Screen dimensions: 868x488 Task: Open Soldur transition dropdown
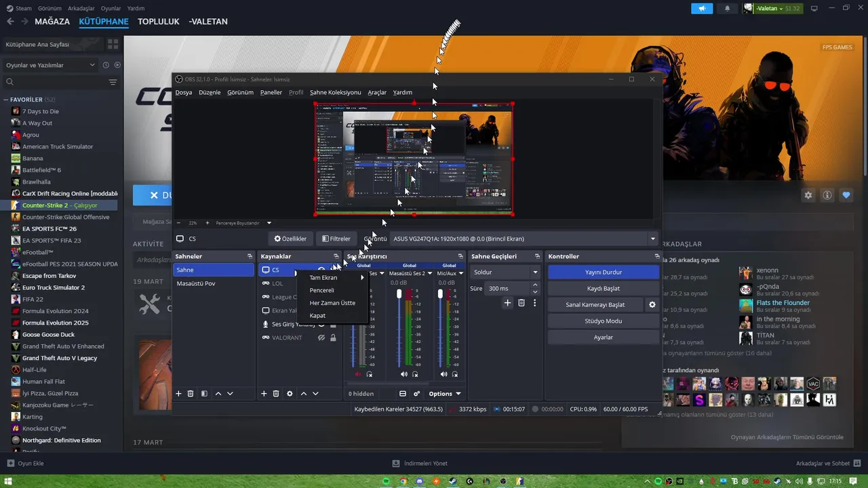click(x=505, y=272)
